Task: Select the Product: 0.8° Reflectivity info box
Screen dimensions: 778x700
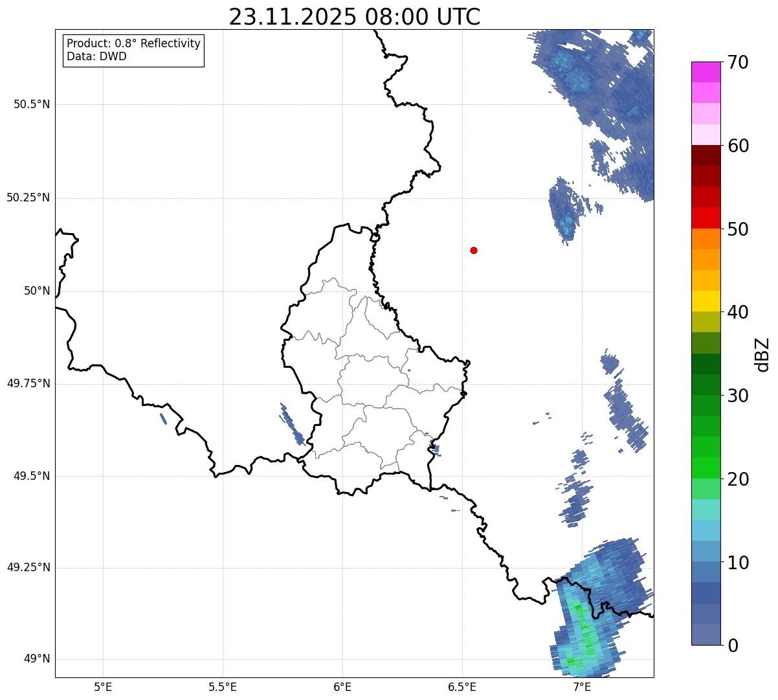Action: point(134,50)
